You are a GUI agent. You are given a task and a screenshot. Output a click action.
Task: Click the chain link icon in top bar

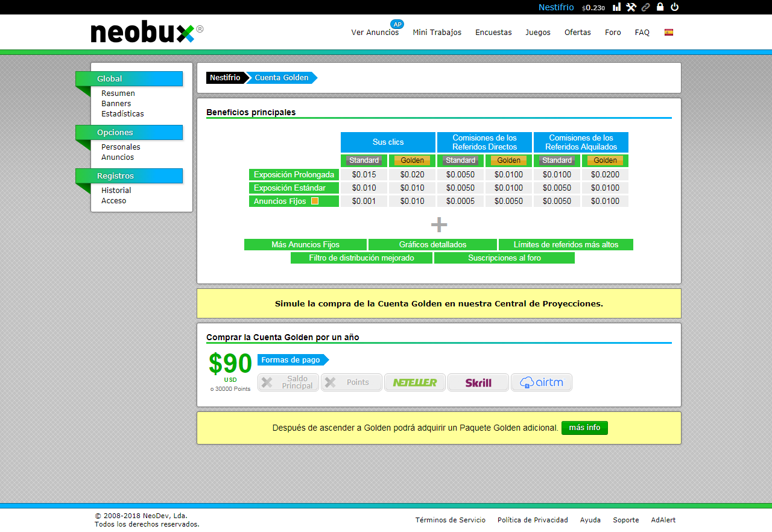(x=646, y=7)
